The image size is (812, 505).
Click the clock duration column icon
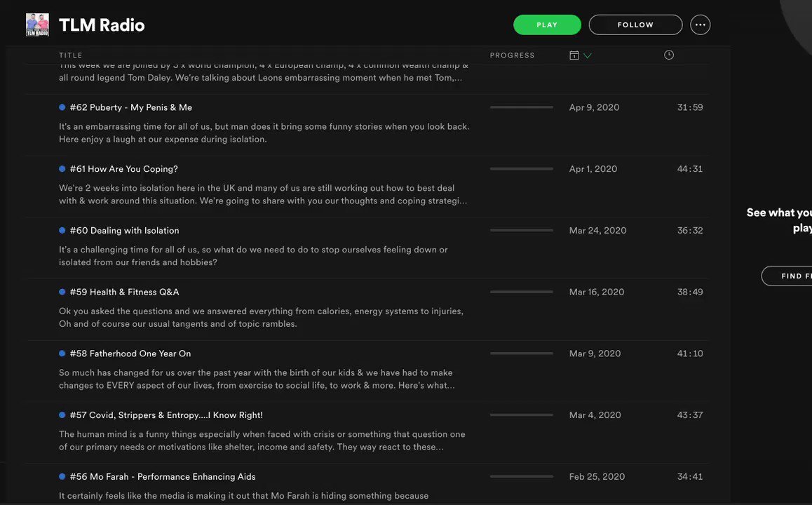pos(669,55)
